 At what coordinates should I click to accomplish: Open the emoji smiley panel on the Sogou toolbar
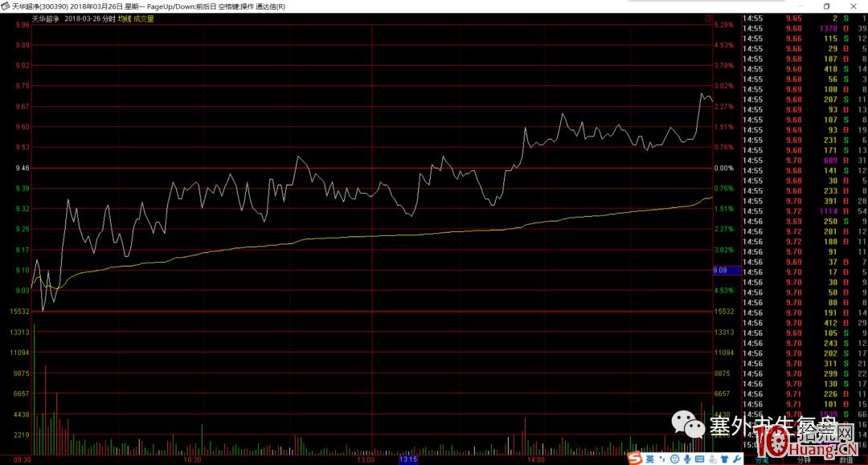click(674, 459)
